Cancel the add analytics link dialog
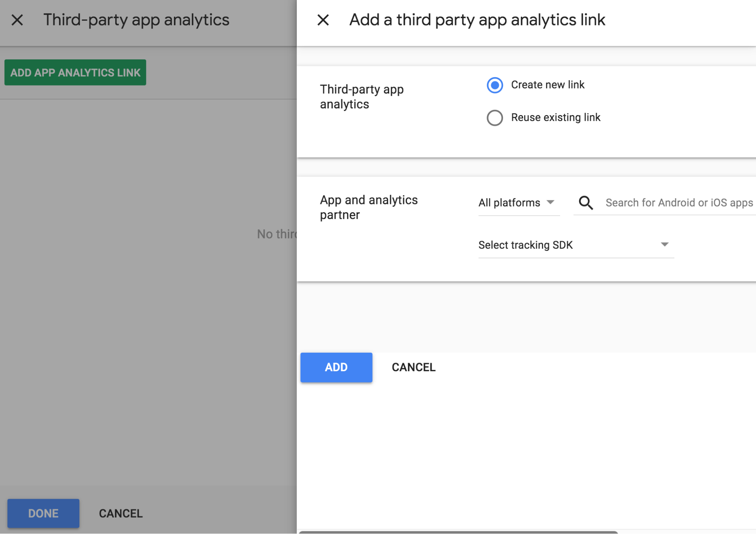Image resolution: width=756 pixels, height=534 pixels. coord(413,367)
